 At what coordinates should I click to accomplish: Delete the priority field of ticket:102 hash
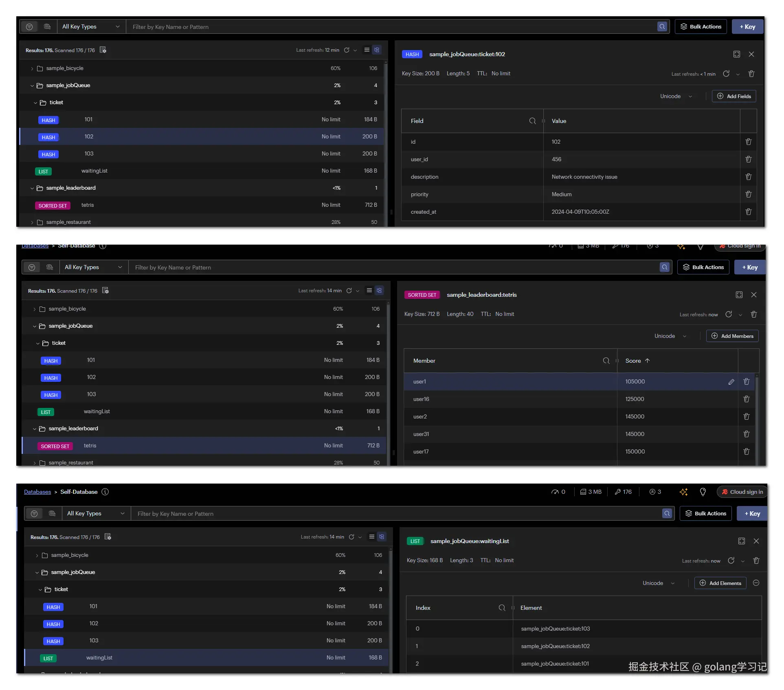coord(748,194)
